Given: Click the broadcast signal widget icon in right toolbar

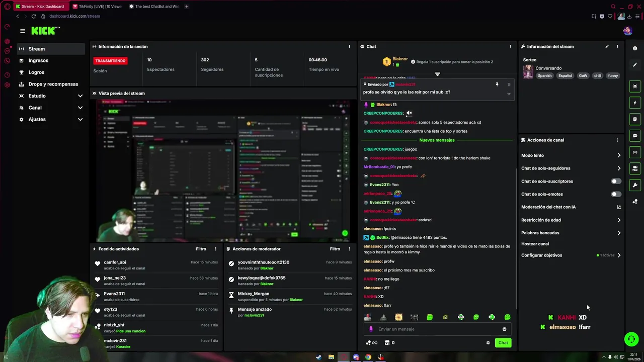Looking at the screenshot, I should (635, 152).
